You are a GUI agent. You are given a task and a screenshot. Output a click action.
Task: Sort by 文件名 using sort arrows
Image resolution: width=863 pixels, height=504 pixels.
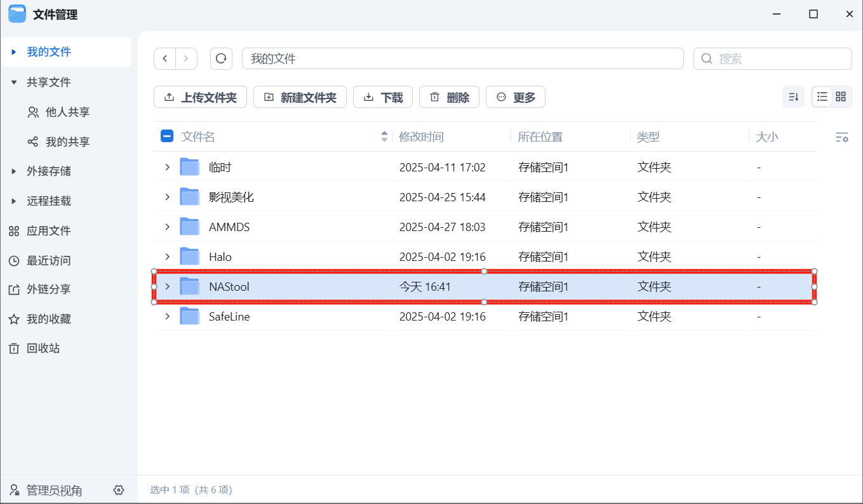[x=384, y=136]
